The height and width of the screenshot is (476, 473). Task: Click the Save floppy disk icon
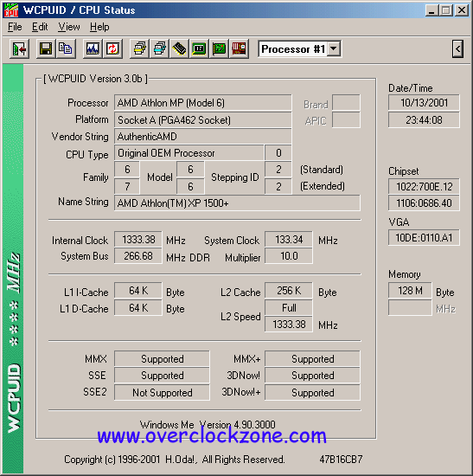46,48
